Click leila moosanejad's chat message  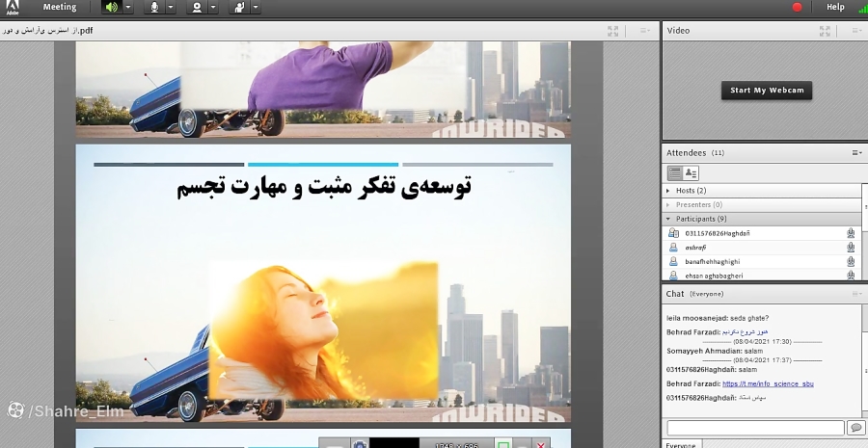tap(718, 319)
